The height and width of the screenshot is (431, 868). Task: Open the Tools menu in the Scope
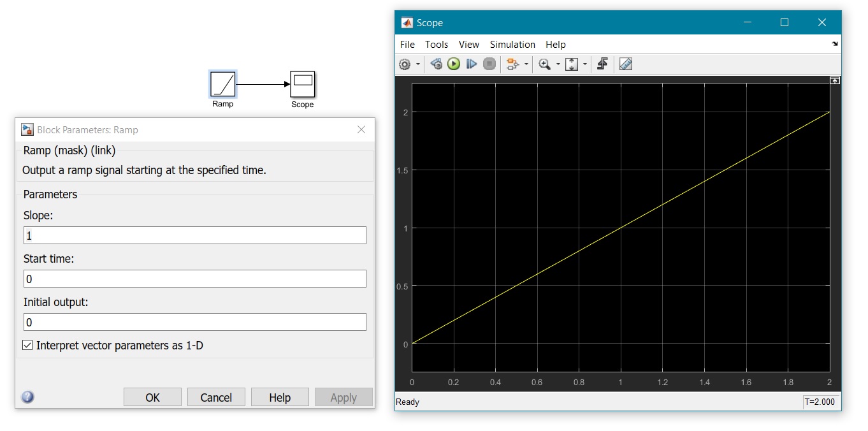coord(436,44)
